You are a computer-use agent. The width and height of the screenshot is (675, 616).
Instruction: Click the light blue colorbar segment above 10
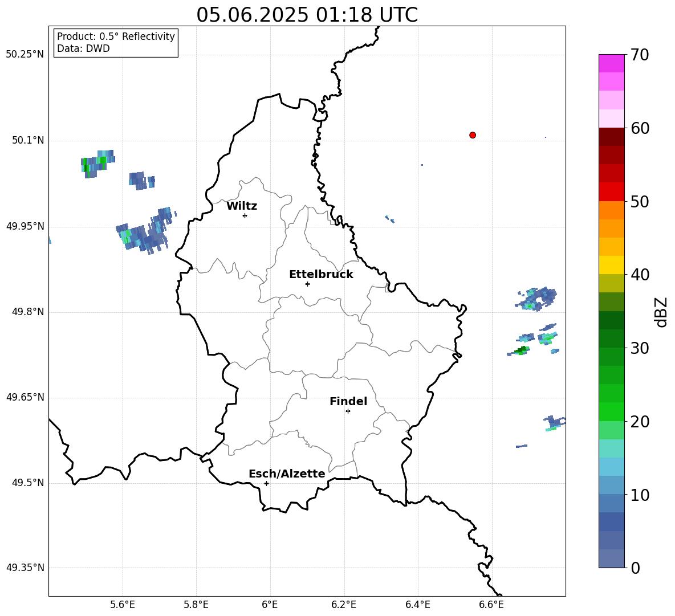point(611,467)
